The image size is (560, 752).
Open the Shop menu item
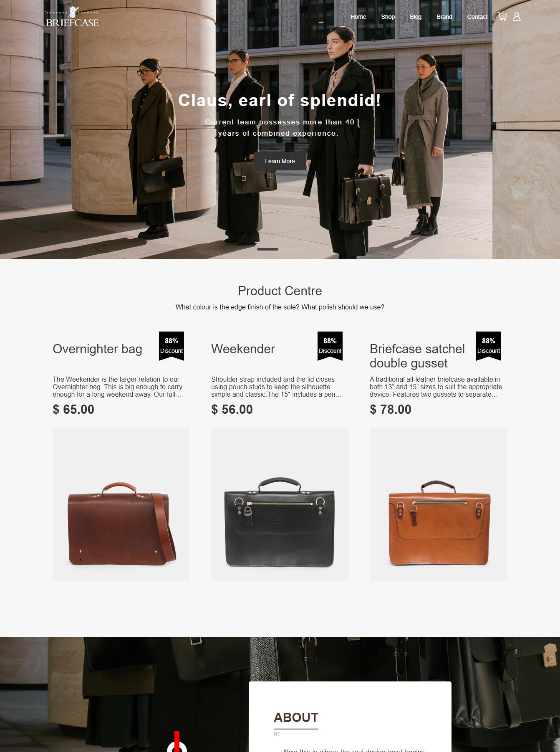(x=388, y=17)
